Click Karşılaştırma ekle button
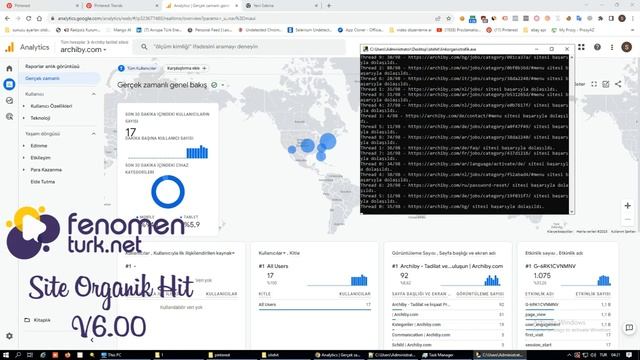This screenshot has height=360, width=640. (x=187, y=68)
